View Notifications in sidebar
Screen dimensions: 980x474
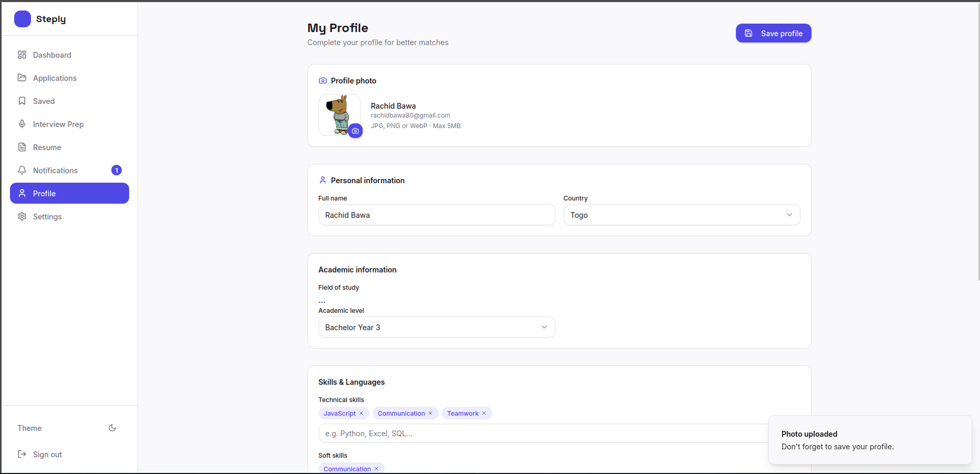(x=55, y=171)
